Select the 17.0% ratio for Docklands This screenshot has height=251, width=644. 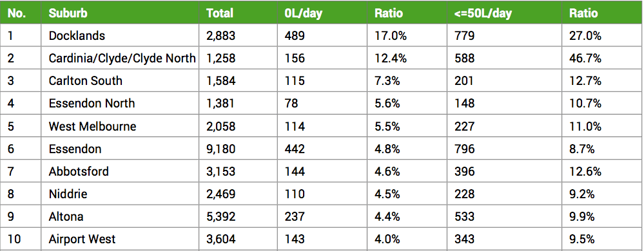click(390, 35)
